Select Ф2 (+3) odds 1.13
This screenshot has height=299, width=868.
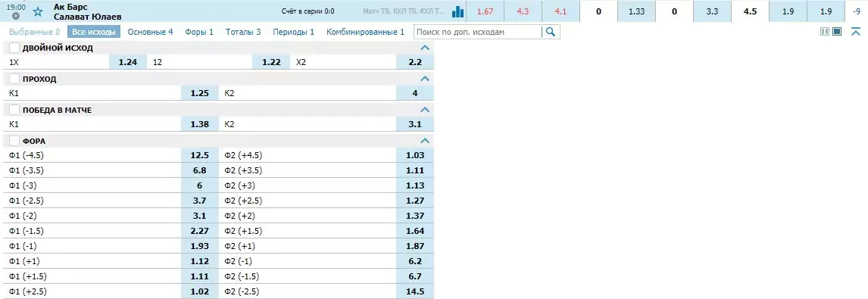[415, 185]
